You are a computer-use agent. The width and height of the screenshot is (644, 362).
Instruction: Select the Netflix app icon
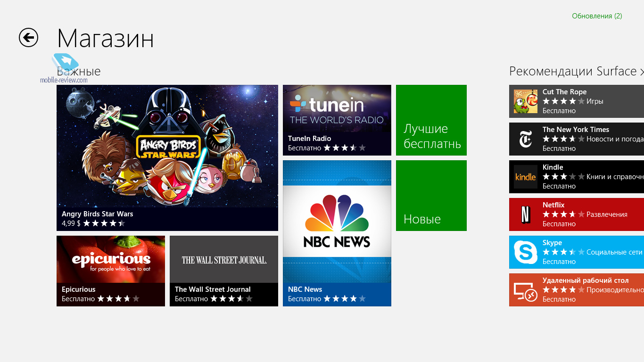pyautogui.click(x=526, y=214)
